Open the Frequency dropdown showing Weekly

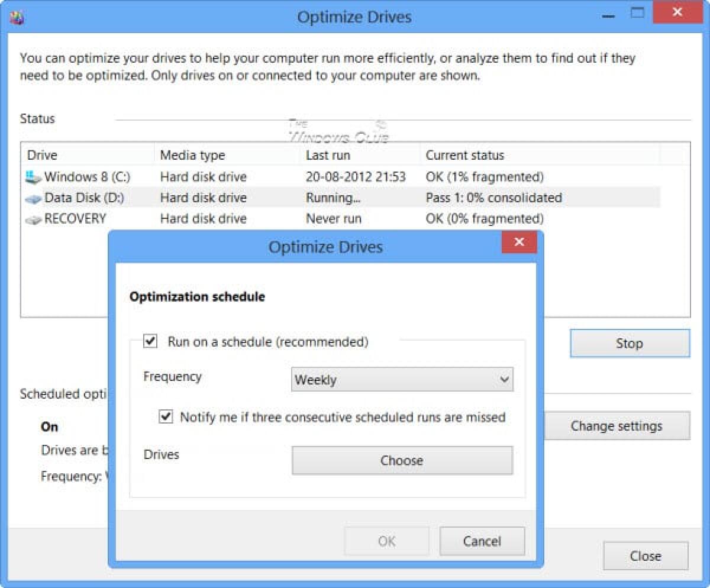point(402,379)
